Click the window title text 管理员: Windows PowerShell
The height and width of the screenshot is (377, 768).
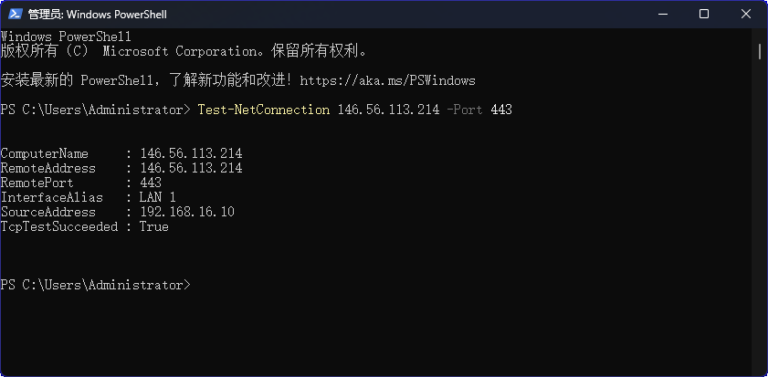97,15
